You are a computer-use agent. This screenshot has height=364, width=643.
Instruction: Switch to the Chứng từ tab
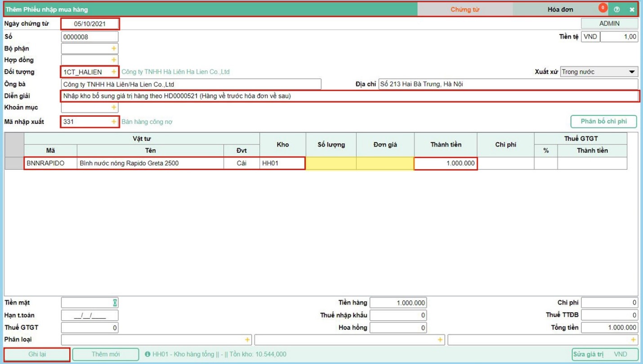coord(465,9)
